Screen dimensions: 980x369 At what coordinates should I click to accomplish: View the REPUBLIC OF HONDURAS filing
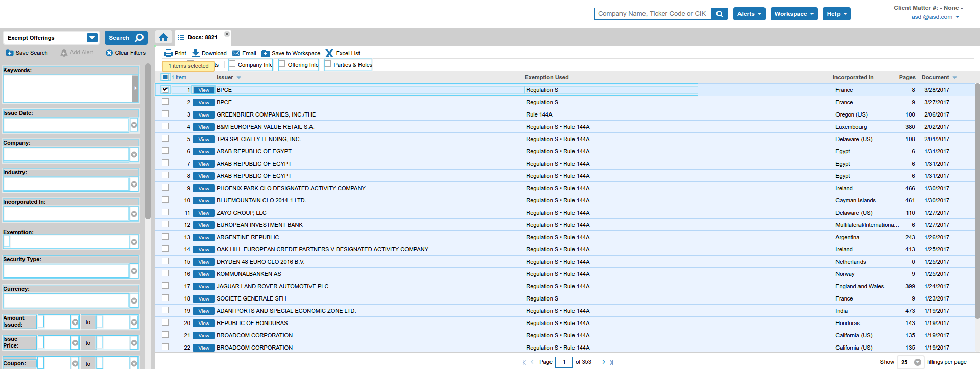point(204,324)
